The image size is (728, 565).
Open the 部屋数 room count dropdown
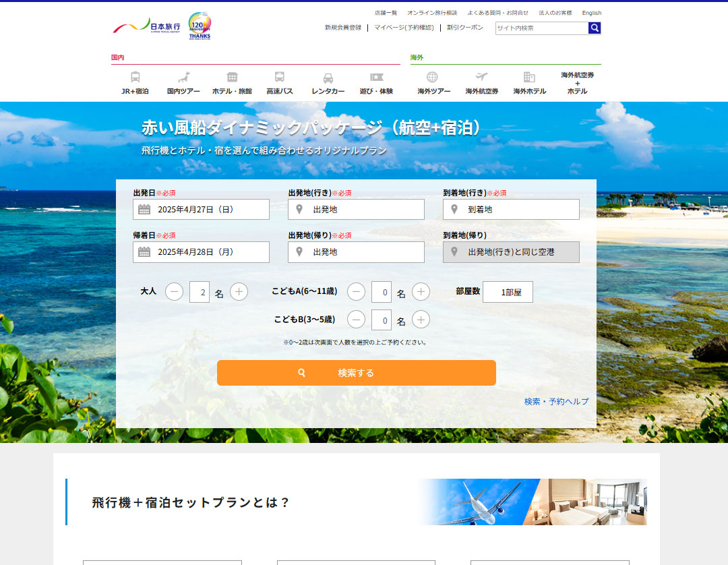tap(508, 292)
